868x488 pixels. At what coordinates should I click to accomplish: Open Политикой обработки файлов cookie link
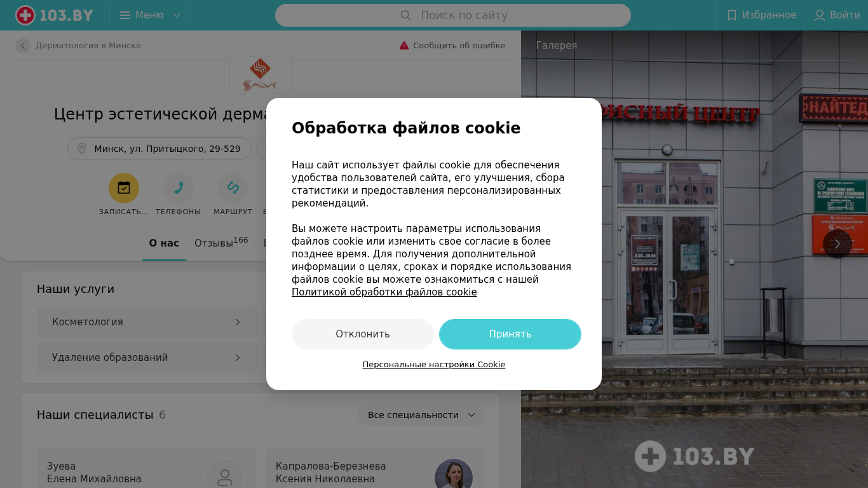(x=384, y=292)
